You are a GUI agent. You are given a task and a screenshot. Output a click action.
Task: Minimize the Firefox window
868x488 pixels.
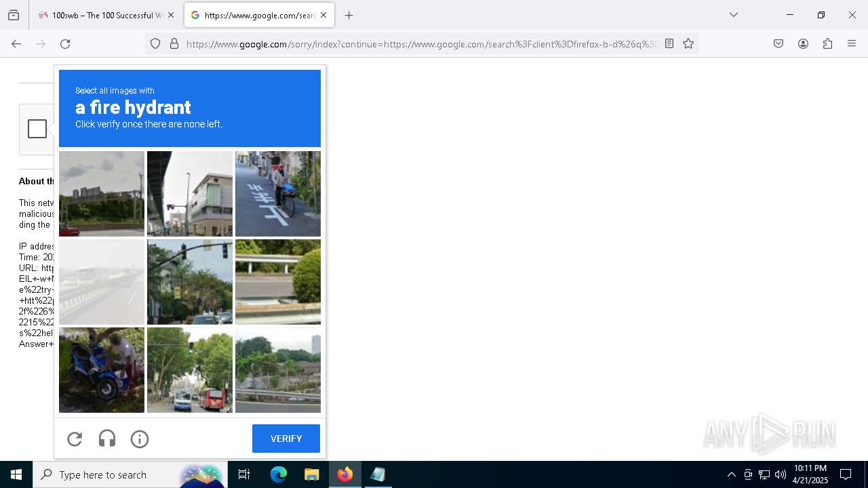[x=790, y=15]
